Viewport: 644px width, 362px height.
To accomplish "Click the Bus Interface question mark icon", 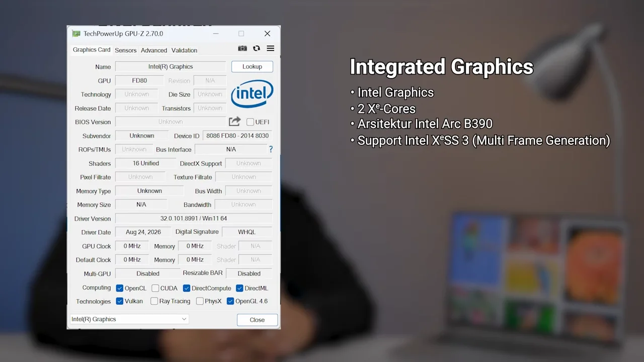I will [x=271, y=149].
